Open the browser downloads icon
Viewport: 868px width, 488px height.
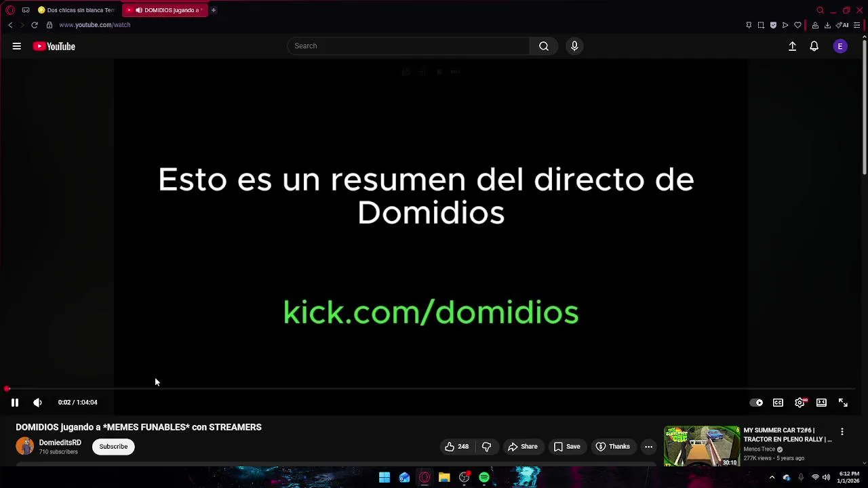coord(827,25)
